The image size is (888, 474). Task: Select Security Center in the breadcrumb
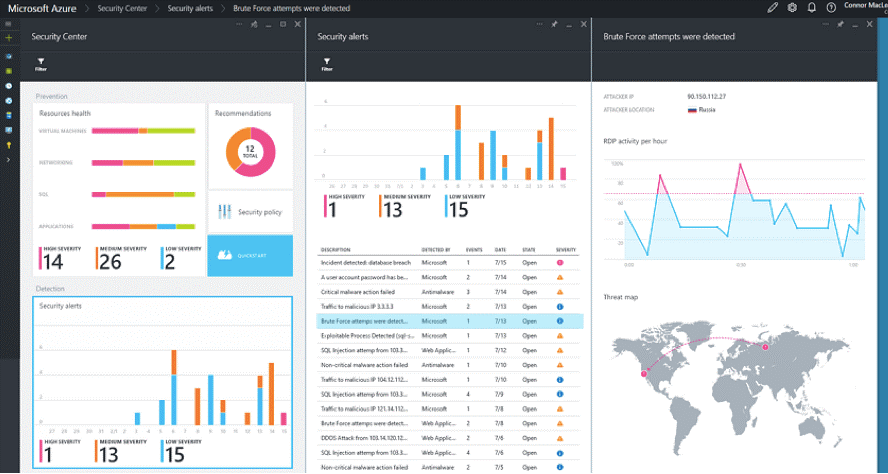point(122,8)
